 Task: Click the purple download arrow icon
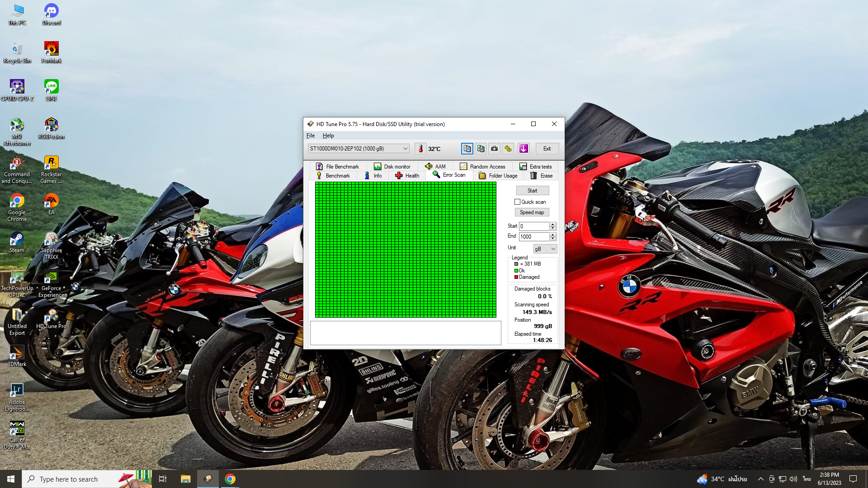(524, 149)
